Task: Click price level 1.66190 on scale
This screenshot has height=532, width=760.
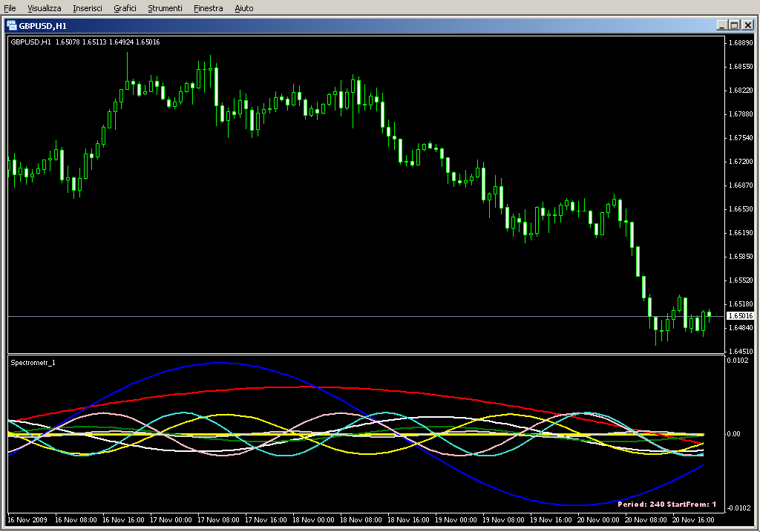Action: [741, 232]
